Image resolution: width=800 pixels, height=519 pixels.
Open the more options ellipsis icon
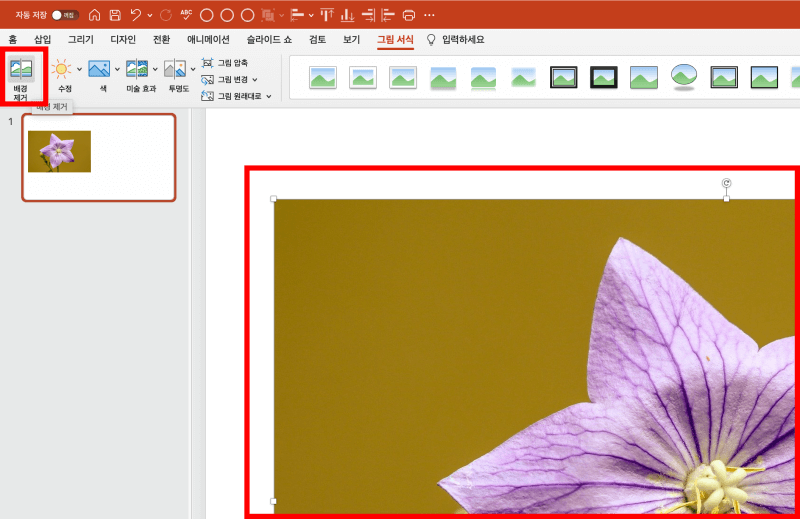(x=429, y=15)
